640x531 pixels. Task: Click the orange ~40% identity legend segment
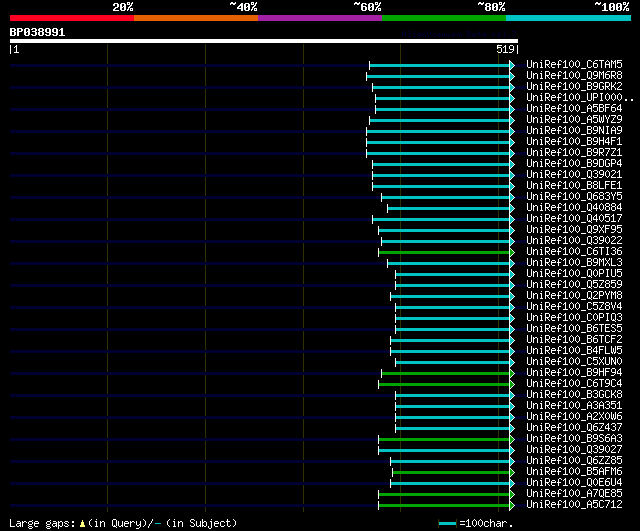point(196,18)
